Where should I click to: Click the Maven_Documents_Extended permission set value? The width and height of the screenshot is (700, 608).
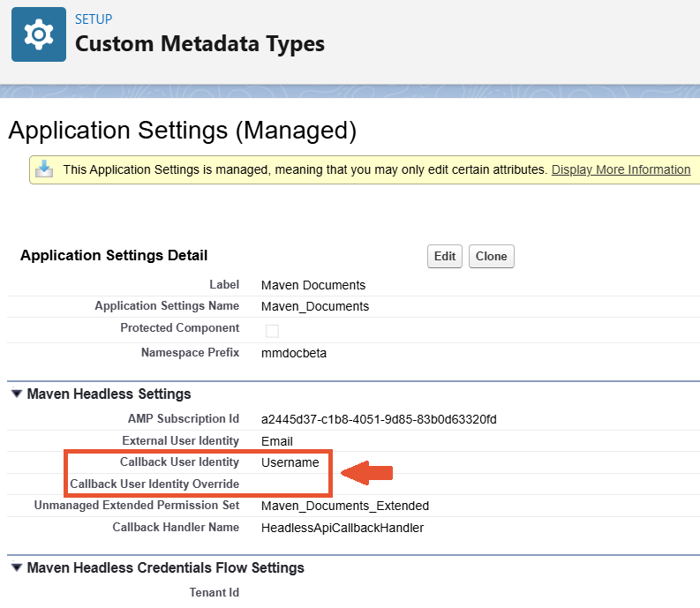(x=344, y=506)
